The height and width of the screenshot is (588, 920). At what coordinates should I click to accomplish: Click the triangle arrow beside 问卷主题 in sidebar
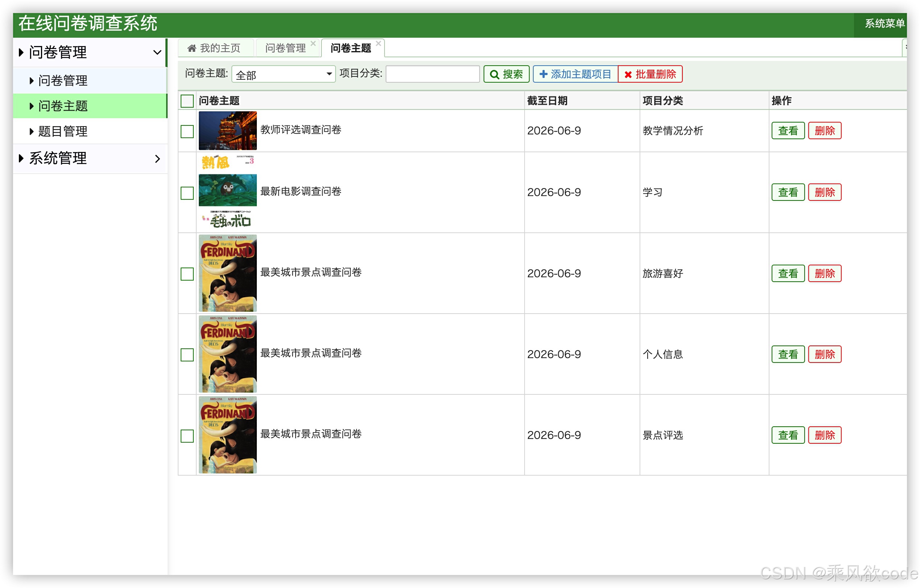pyautogui.click(x=31, y=106)
